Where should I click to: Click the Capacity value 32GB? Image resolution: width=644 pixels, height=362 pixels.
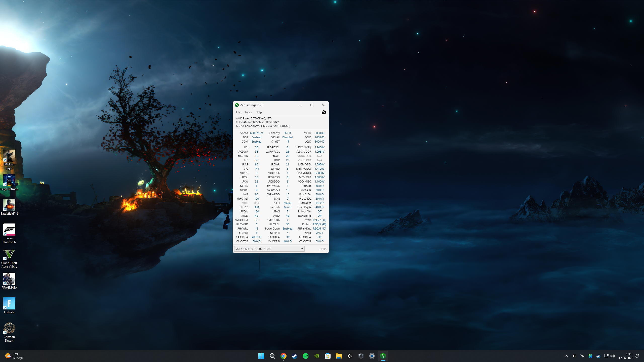(288, 133)
